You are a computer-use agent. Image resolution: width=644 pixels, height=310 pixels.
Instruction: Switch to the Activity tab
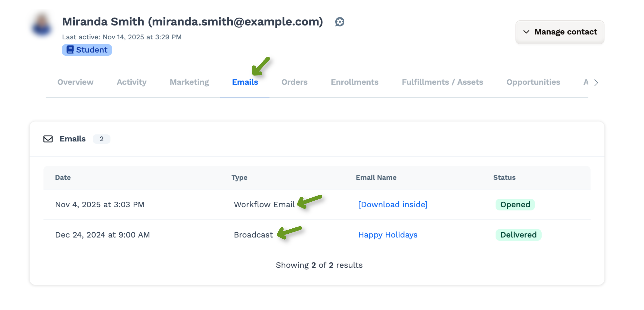coord(131,82)
